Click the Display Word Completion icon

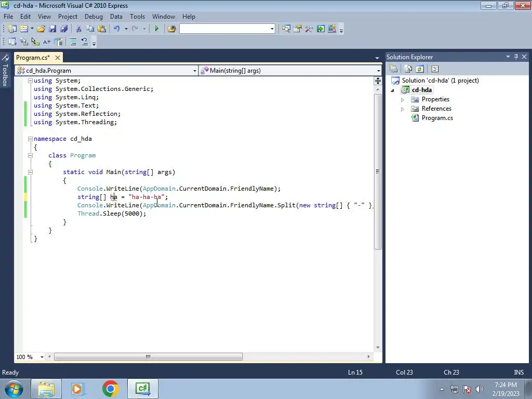[x=47, y=42]
